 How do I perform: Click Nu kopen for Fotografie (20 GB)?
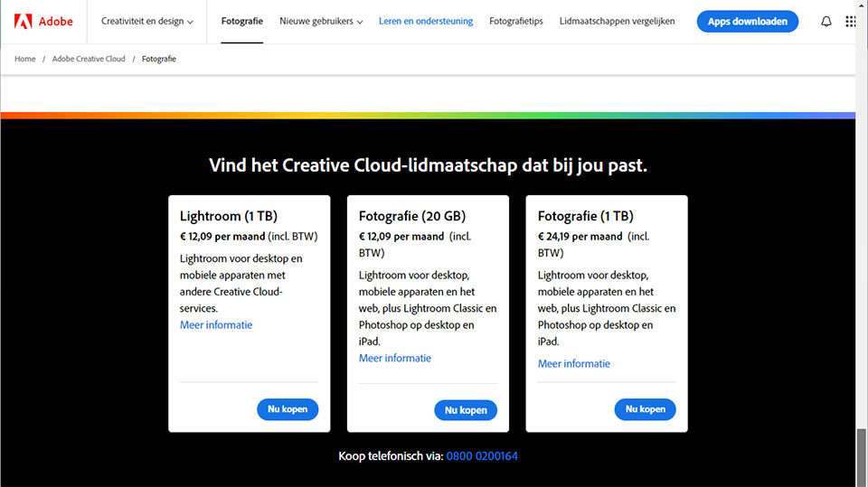(x=466, y=410)
